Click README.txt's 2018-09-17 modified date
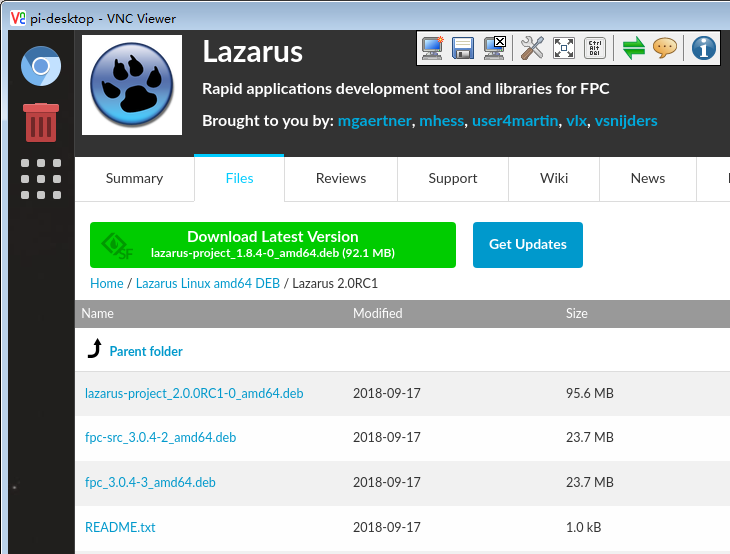 click(386, 527)
